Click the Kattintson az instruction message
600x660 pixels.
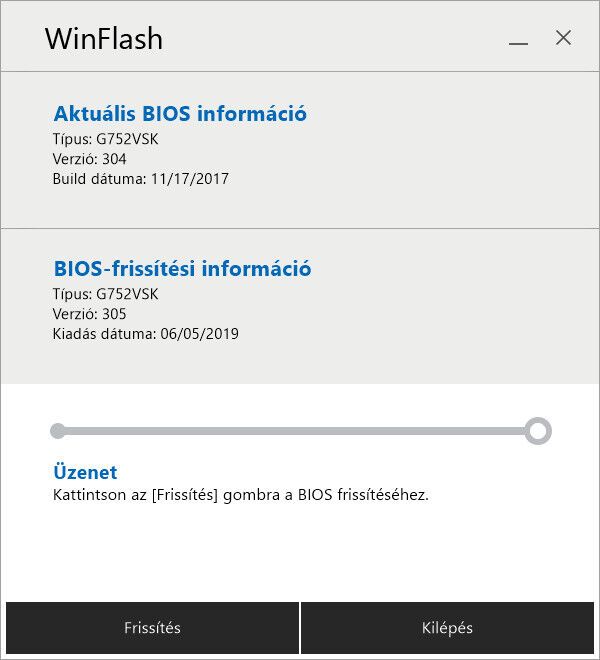coord(240,494)
